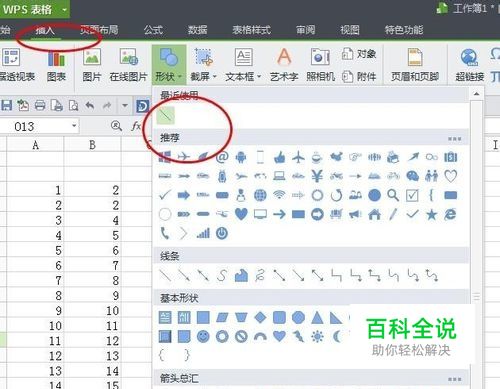The image size is (500, 389).
Task: Undo the last action
Action: (x=90, y=106)
